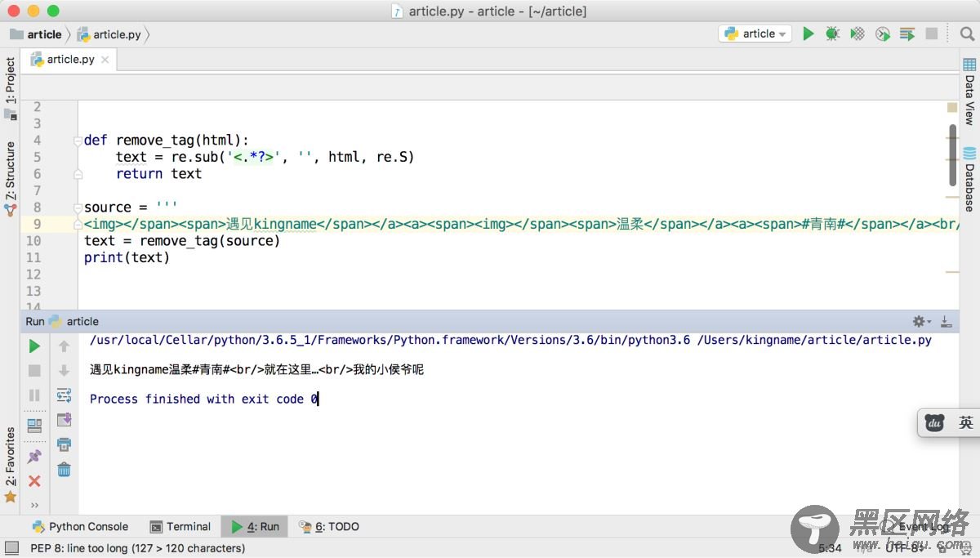Screen dimensions: 980x558
Task: Open the 6: TODO tool window
Action: 328,527
